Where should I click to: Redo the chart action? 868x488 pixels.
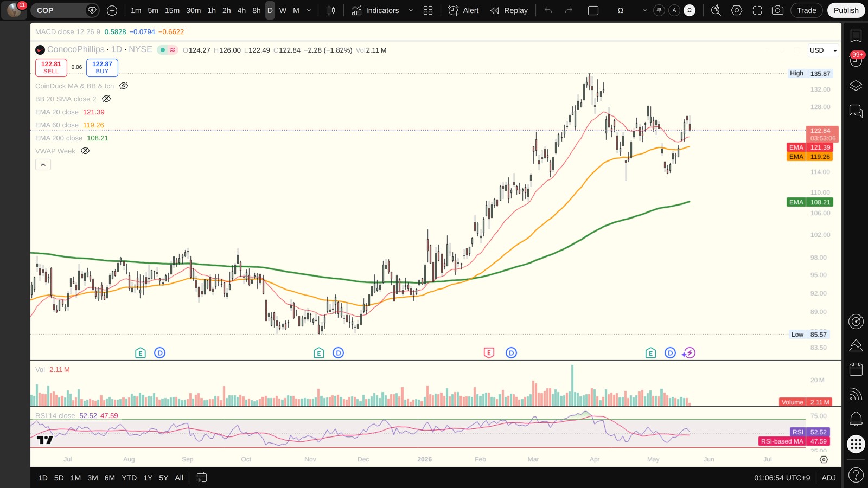pos(569,10)
